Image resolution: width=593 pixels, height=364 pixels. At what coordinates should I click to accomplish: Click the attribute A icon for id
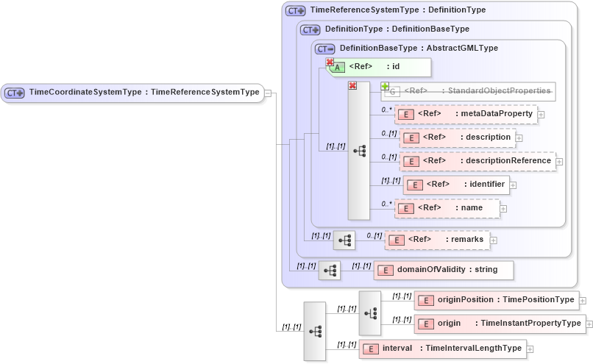pyautogui.click(x=338, y=68)
